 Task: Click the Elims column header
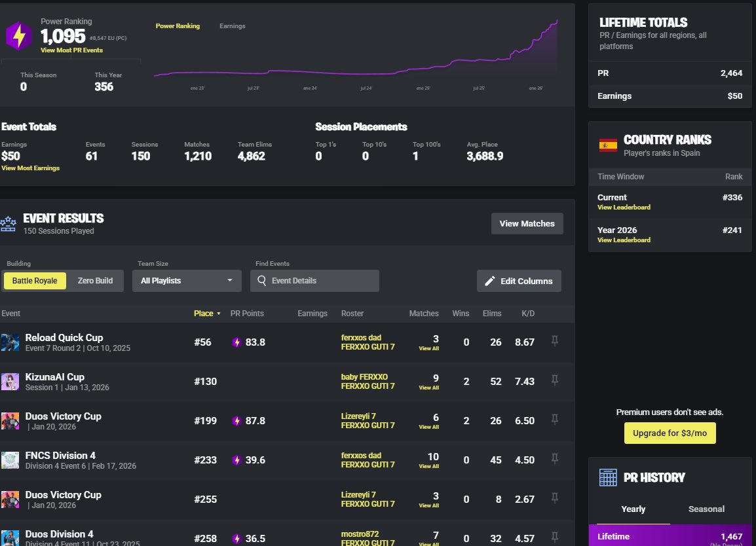tap(492, 313)
